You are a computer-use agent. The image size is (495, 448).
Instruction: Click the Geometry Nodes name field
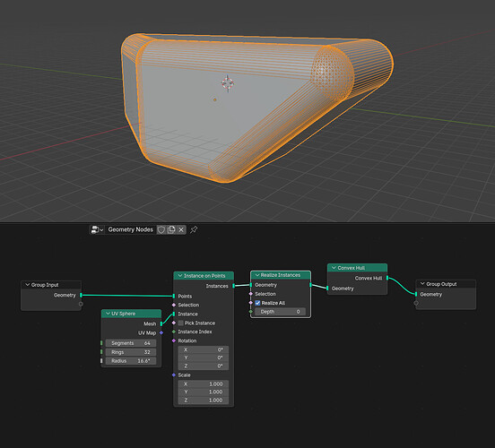(x=131, y=229)
